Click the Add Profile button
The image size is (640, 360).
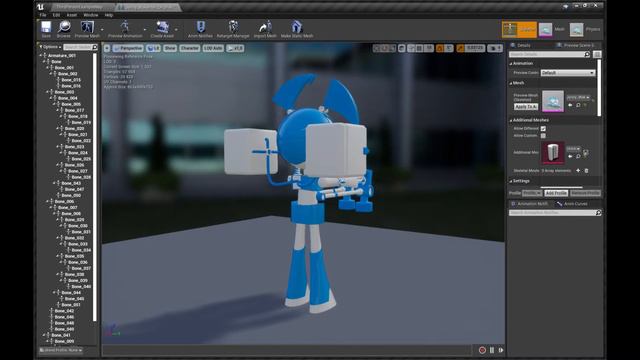click(x=556, y=193)
